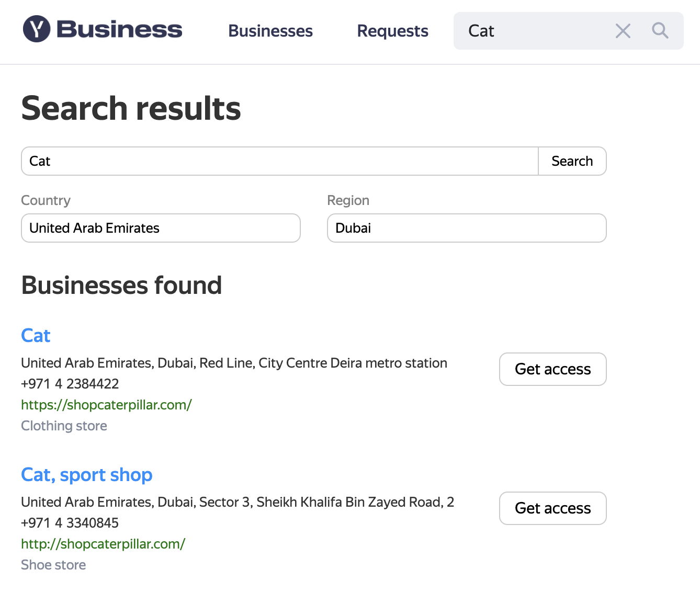Click the main search query input
This screenshot has width=700, height=593.
point(280,161)
